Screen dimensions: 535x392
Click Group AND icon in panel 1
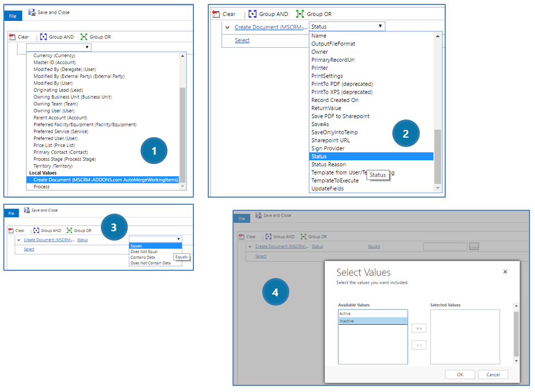[x=44, y=37]
